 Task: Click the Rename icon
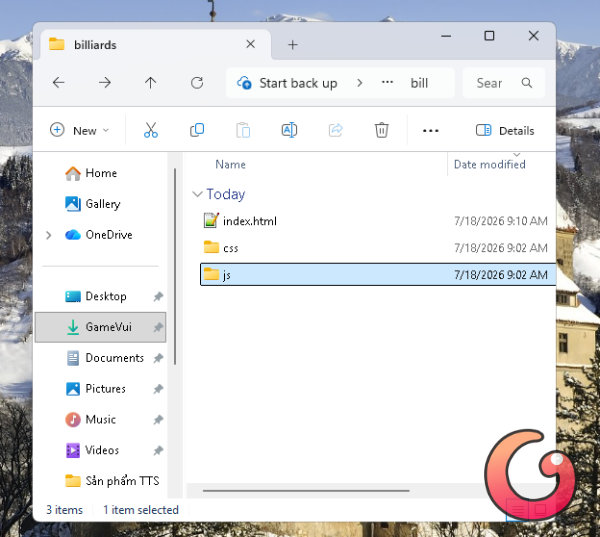[289, 131]
